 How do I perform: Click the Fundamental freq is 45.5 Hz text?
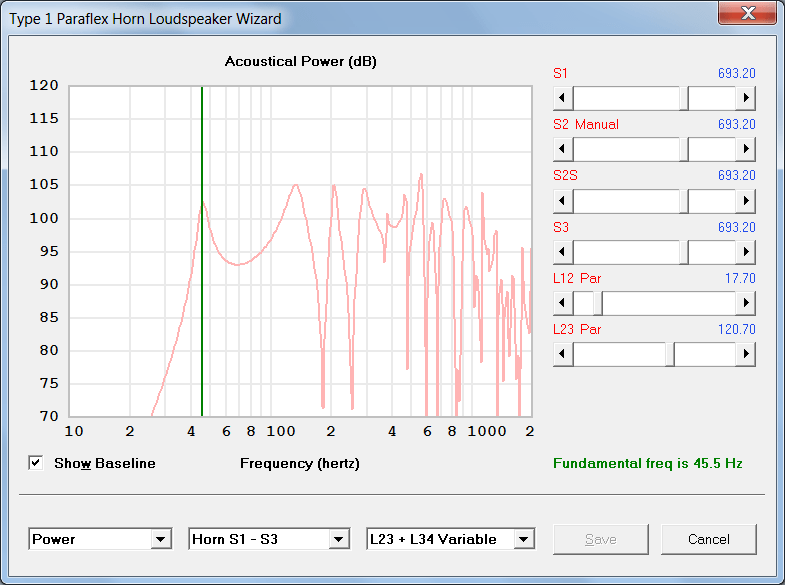647,463
